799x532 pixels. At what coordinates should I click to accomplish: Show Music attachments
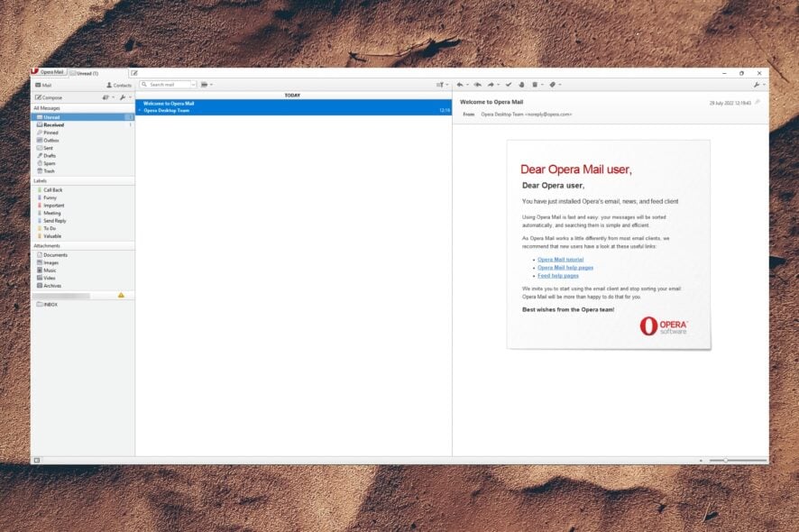[83, 271]
